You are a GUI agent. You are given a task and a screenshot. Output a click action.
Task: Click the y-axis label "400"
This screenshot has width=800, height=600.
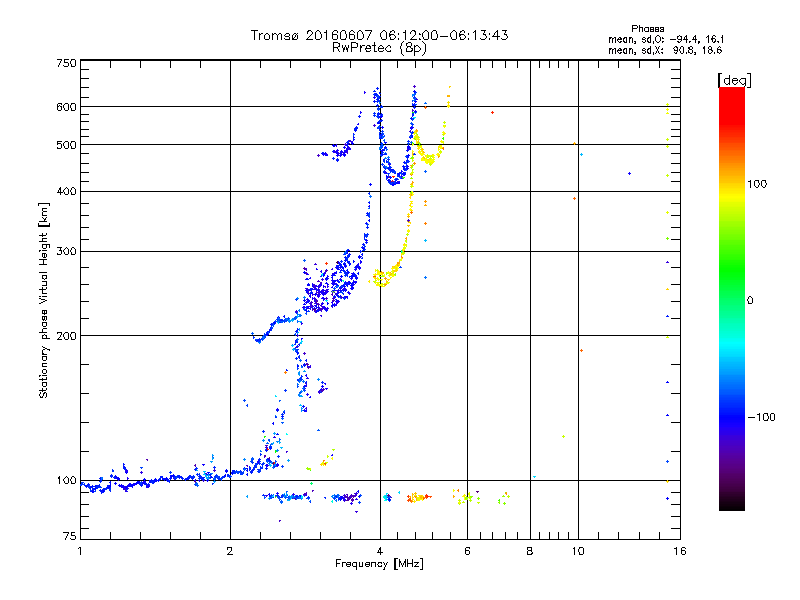(66, 191)
